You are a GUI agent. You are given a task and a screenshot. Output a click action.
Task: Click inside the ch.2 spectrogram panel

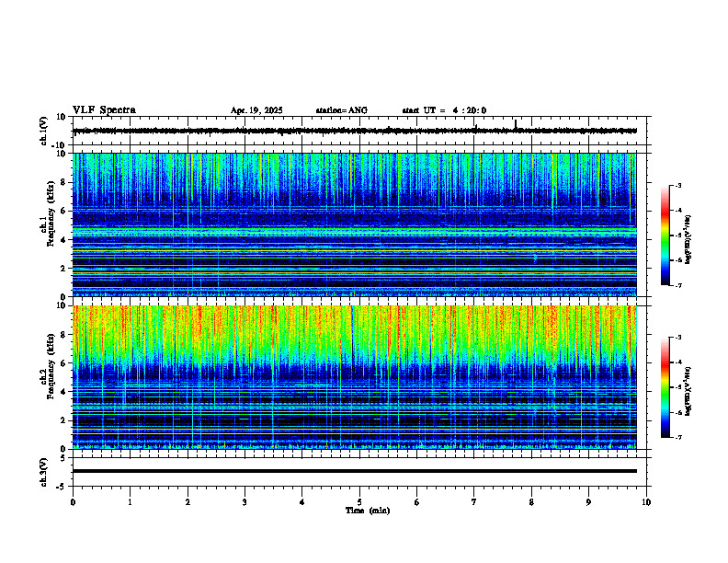click(x=355, y=377)
